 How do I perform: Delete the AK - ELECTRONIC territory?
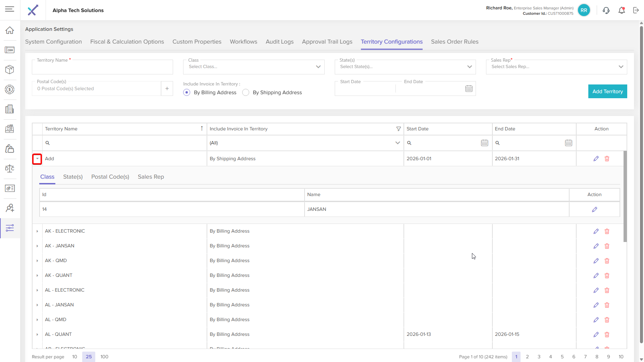[x=607, y=231]
